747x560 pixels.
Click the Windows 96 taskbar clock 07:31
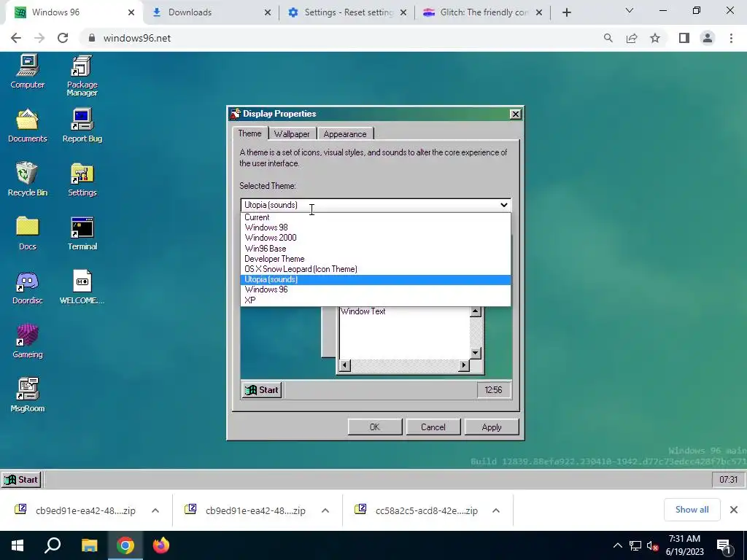728,480
